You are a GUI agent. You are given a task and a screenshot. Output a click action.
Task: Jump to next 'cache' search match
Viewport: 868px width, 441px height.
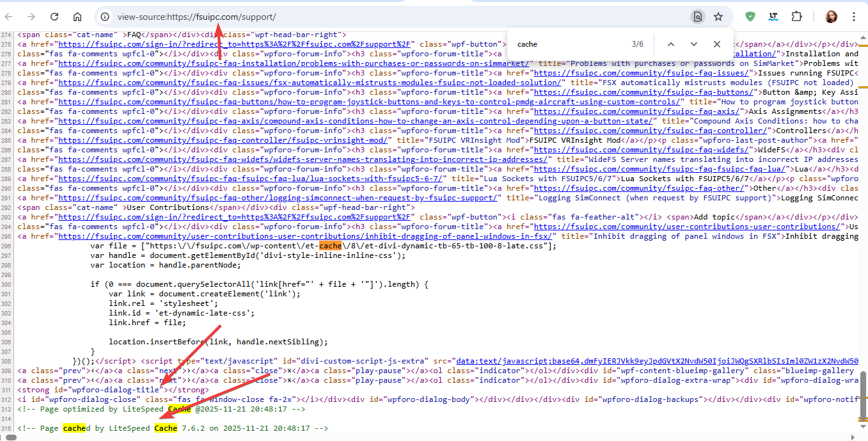coord(694,44)
